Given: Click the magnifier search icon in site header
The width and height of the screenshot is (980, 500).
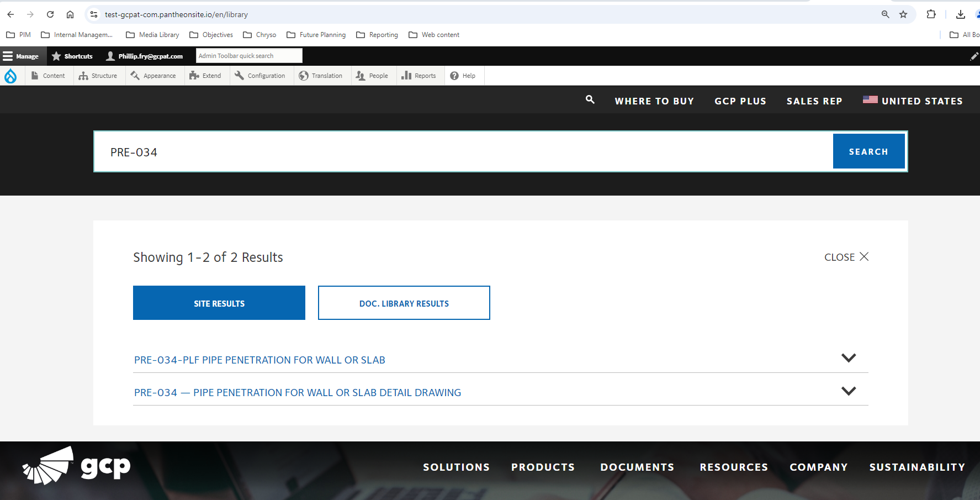Looking at the screenshot, I should (590, 99).
